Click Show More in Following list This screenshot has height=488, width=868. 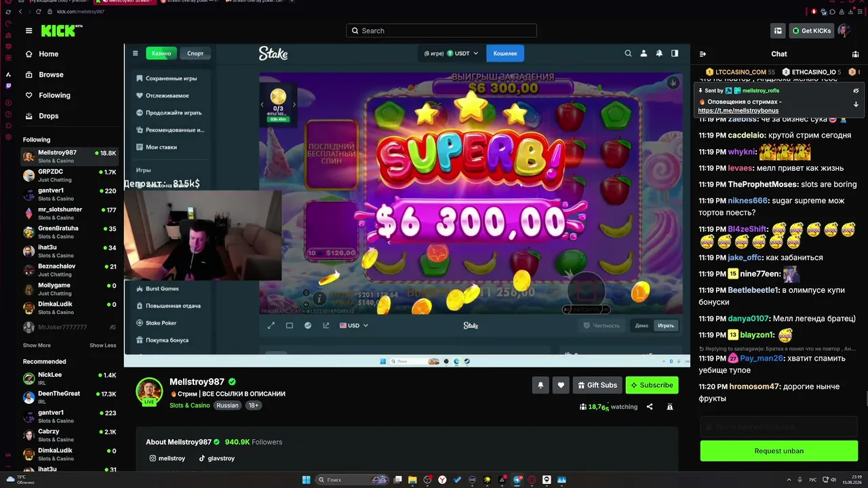[x=37, y=345]
